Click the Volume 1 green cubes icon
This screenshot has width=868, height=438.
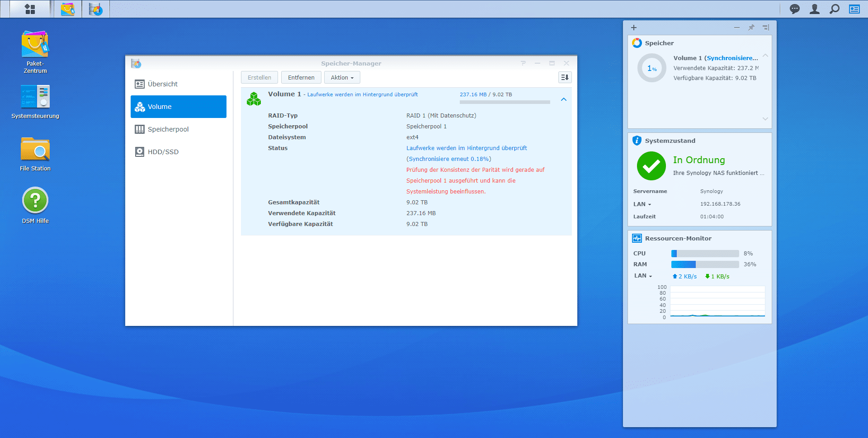254,99
